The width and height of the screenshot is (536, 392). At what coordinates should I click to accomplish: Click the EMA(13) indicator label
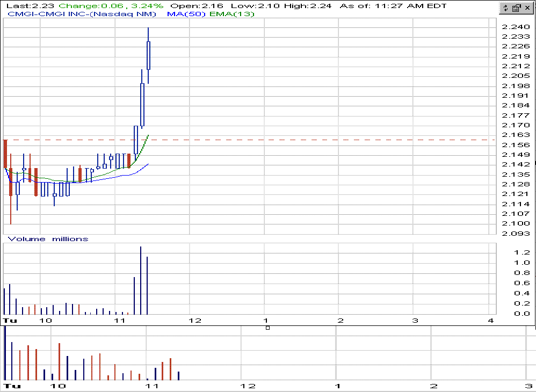point(232,14)
